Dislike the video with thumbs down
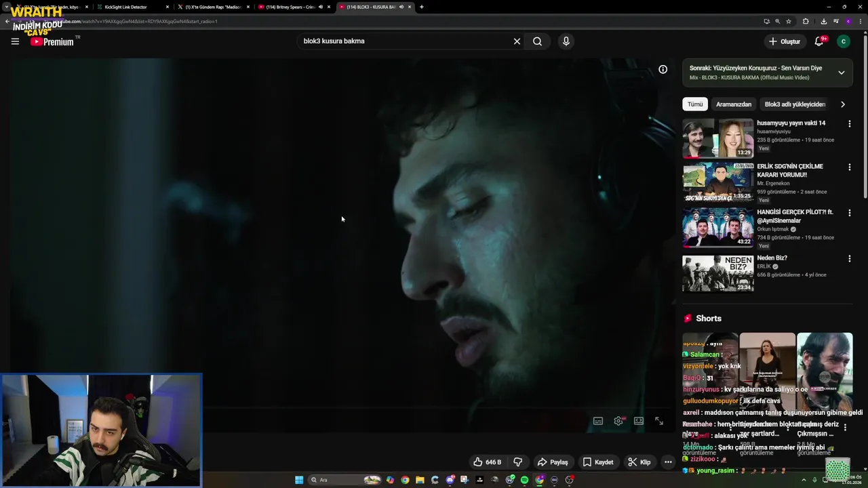868x488 pixels. [x=518, y=462]
